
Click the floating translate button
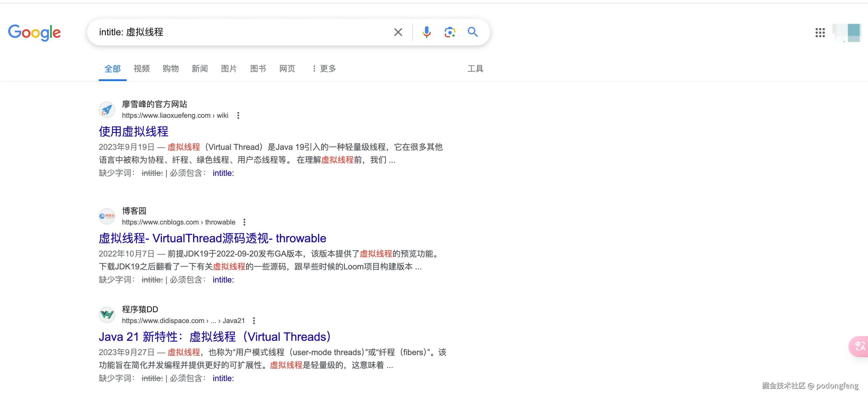tap(859, 346)
